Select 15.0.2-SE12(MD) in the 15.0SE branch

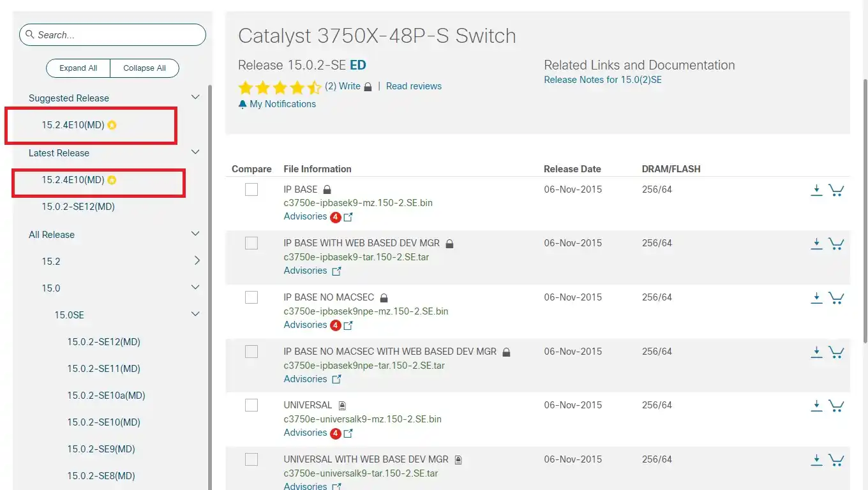click(104, 342)
